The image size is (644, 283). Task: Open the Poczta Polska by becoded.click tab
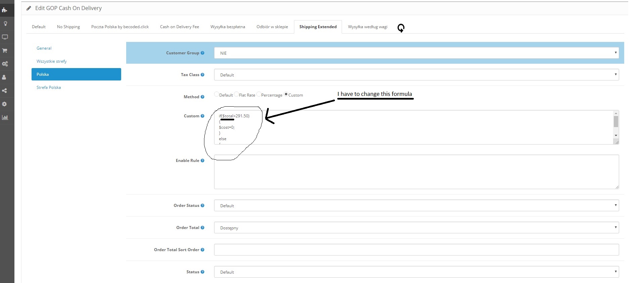click(x=120, y=27)
